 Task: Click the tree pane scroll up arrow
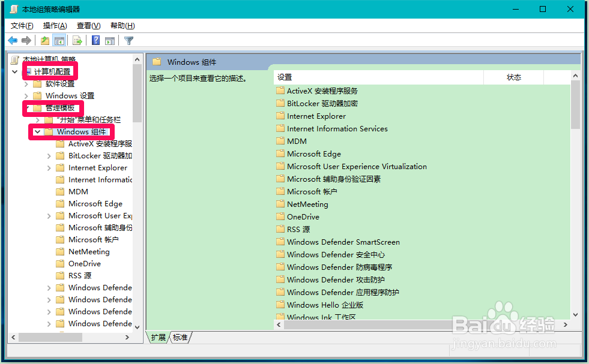pyautogui.click(x=137, y=59)
